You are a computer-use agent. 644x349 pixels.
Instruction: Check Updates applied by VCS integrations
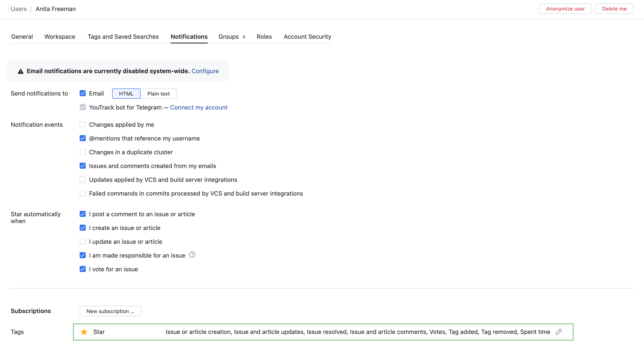[82, 179]
